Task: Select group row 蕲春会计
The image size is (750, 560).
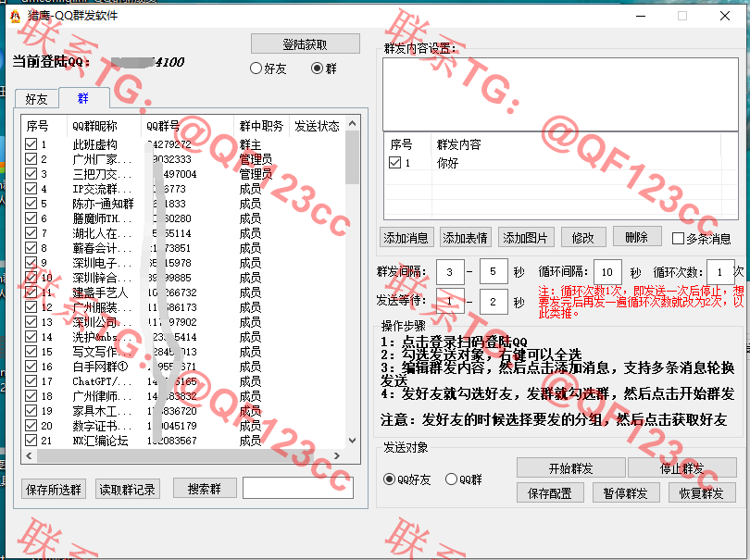Action: click(185, 248)
